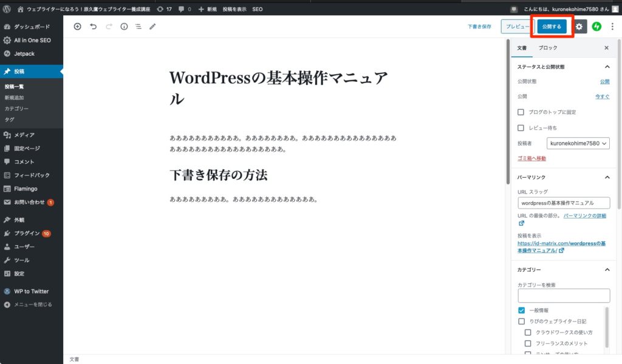Click the 新規 plus item in admin bar

tap(208, 9)
